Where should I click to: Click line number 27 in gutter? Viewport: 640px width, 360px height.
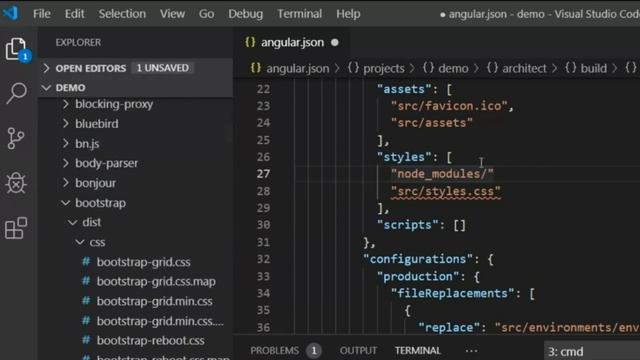coord(263,174)
